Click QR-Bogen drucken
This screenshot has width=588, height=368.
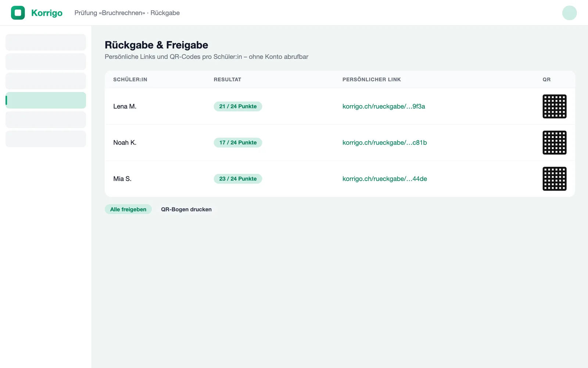point(186,209)
